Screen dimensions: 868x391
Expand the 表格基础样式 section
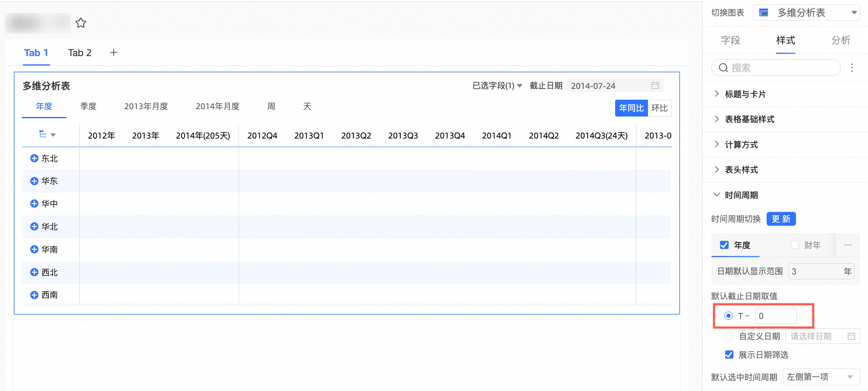785,119
